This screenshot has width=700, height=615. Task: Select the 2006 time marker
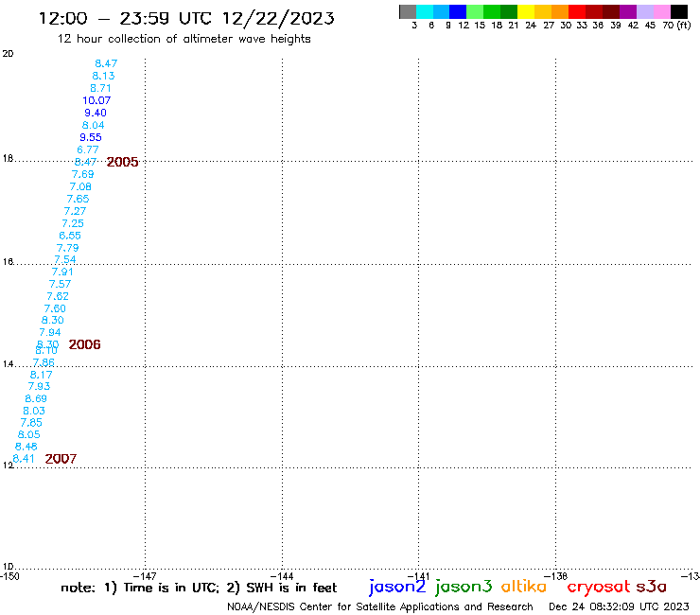[84, 344]
